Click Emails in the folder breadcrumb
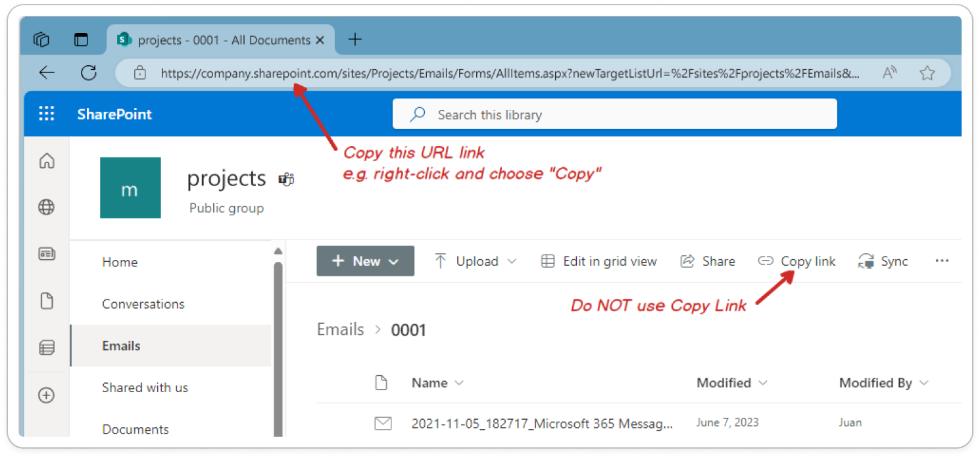980x458 pixels. (x=340, y=330)
